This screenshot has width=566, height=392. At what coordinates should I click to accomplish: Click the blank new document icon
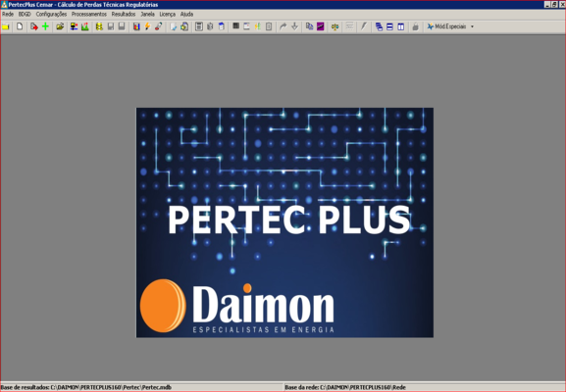tap(20, 26)
